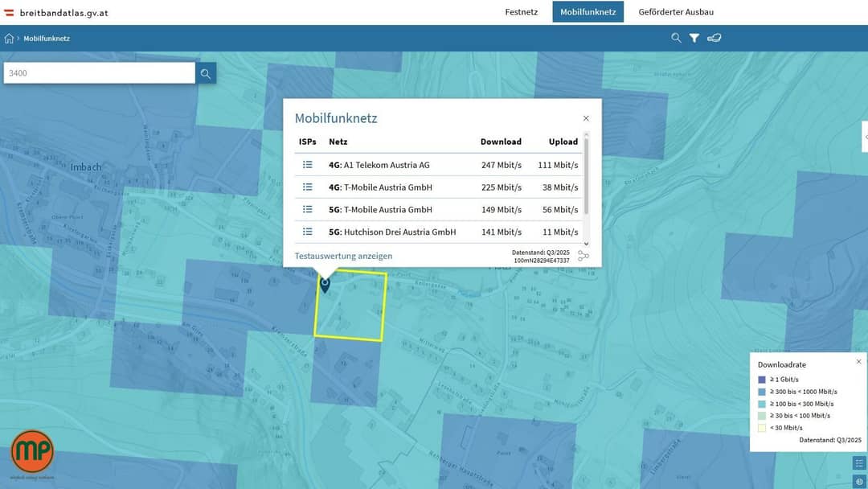868x489 pixels.
Task: Click the 100mN28294E47337 grid cell ID
Action: point(542,261)
